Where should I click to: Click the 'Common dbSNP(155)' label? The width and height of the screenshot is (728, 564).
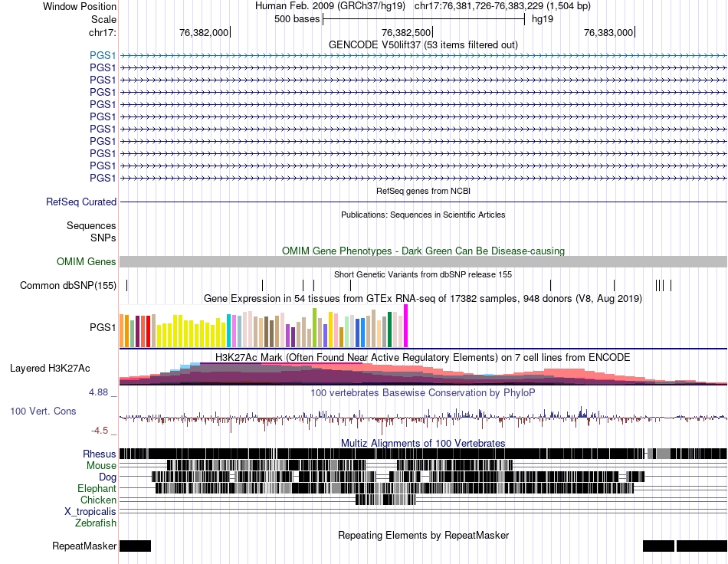(x=67, y=286)
